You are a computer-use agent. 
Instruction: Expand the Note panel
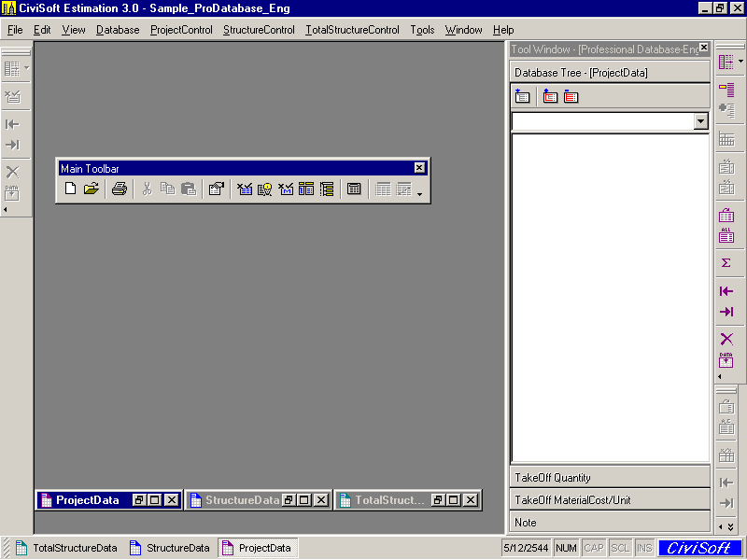(x=610, y=522)
